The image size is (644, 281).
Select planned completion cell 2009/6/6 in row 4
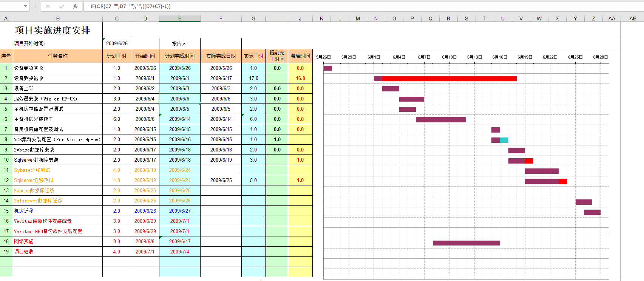click(180, 99)
